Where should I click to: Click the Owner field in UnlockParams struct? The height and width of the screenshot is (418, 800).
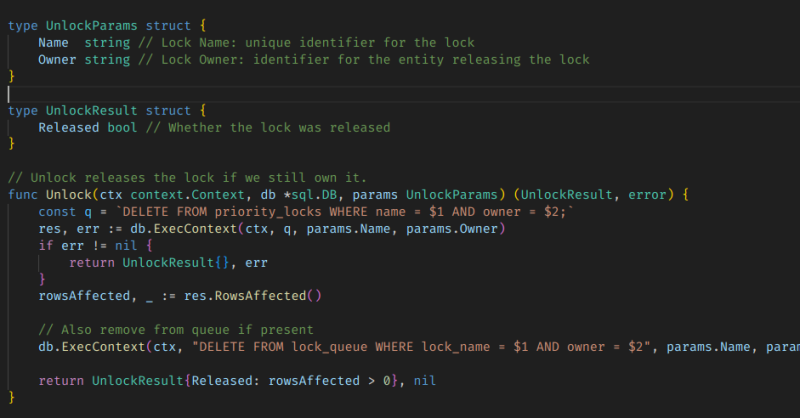[x=58, y=60]
